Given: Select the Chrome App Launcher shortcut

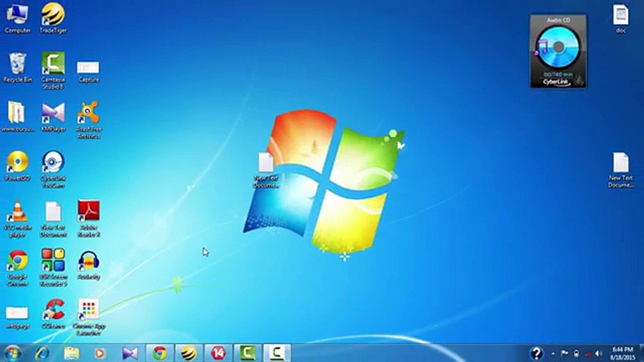Looking at the screenshot, I should (x=89, y=317).
